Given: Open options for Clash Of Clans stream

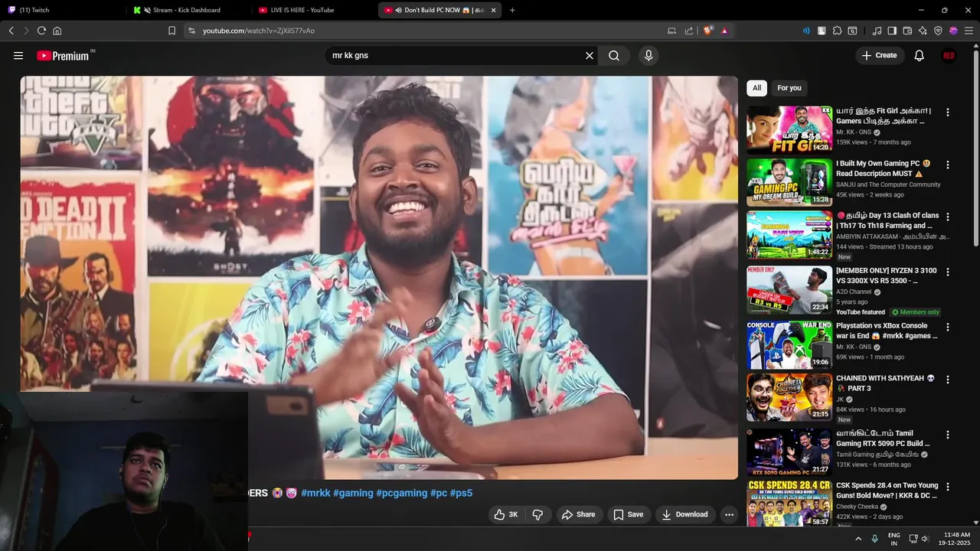Looking at the screenshot, I should coord(948,217).
